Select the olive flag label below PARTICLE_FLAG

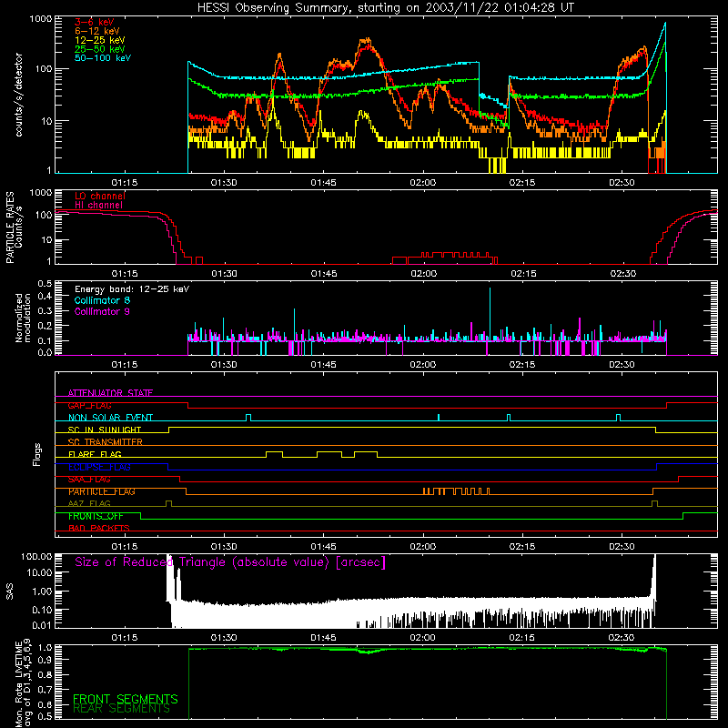[89, 504]
